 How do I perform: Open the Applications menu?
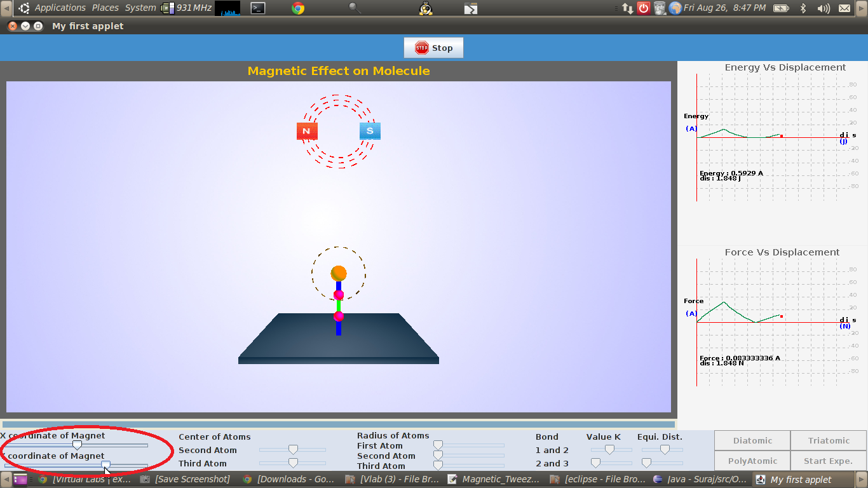click(x=60, y=8)
